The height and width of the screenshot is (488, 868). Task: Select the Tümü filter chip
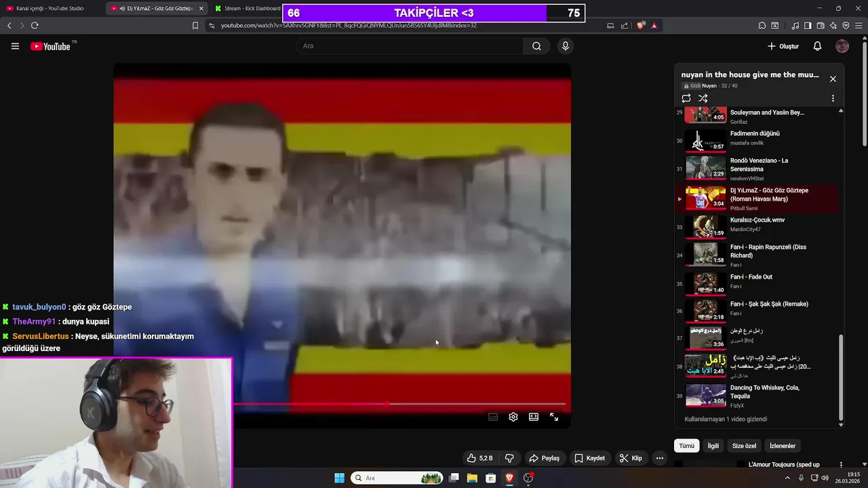[687, 446]
